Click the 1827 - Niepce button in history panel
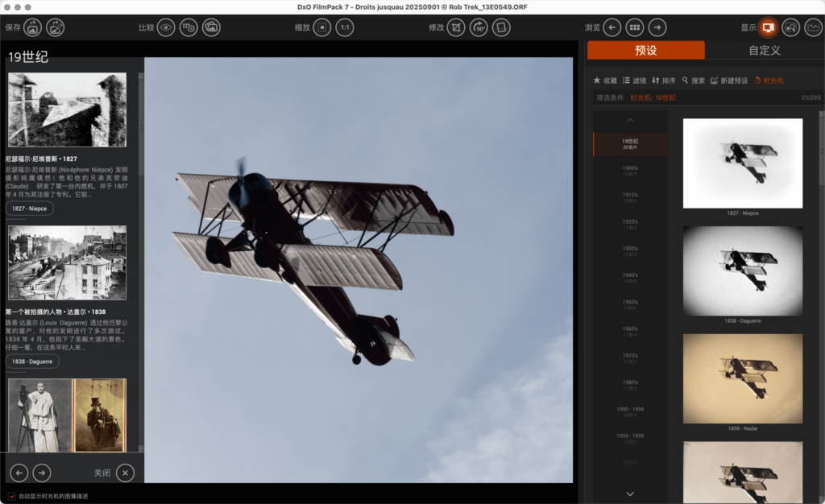Viewport: 825px width, 504px height. (30, 209)
